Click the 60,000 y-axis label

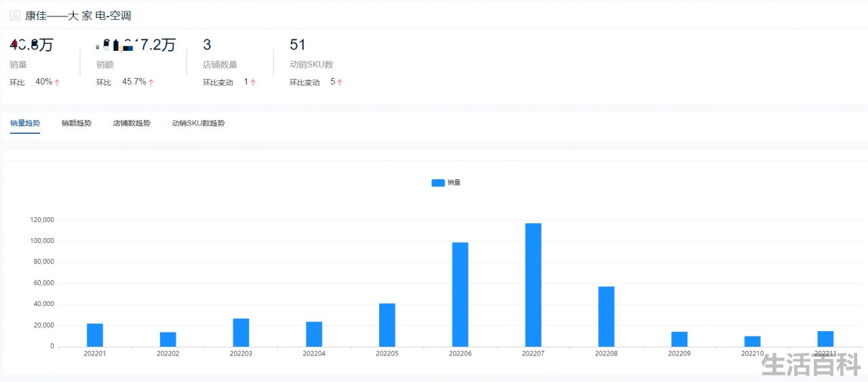[x=43, y=283]
